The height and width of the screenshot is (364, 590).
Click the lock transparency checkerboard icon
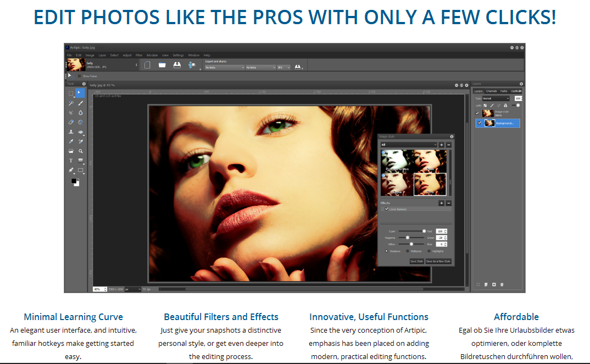[x=485, y=105]
